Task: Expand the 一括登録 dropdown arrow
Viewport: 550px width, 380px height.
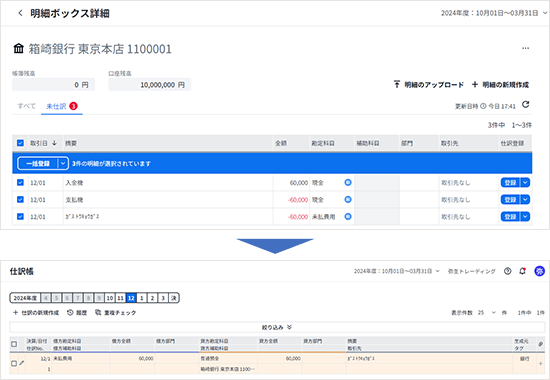Action: pos(63,164)
